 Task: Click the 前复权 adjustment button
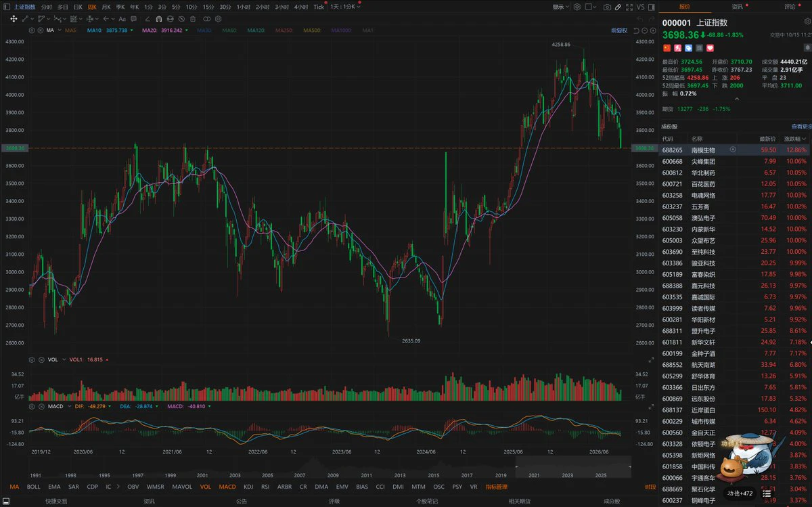[619, 30]
